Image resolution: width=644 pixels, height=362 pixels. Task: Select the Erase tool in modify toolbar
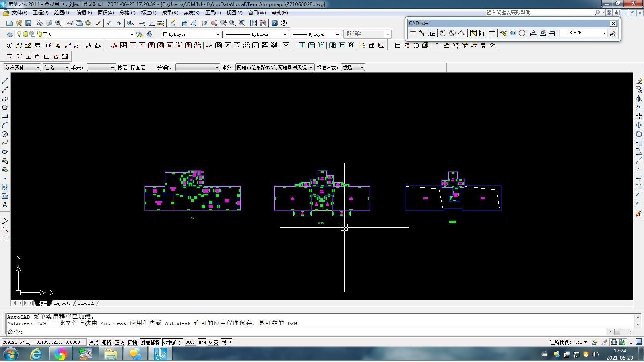coord(639,81)
